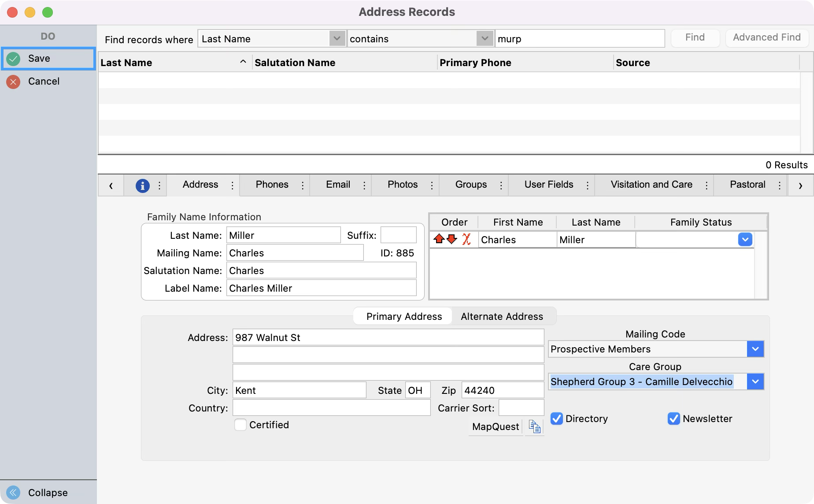Expand the Mailing Code dropdown
This screenshot has width=814, height=504.
755,349
